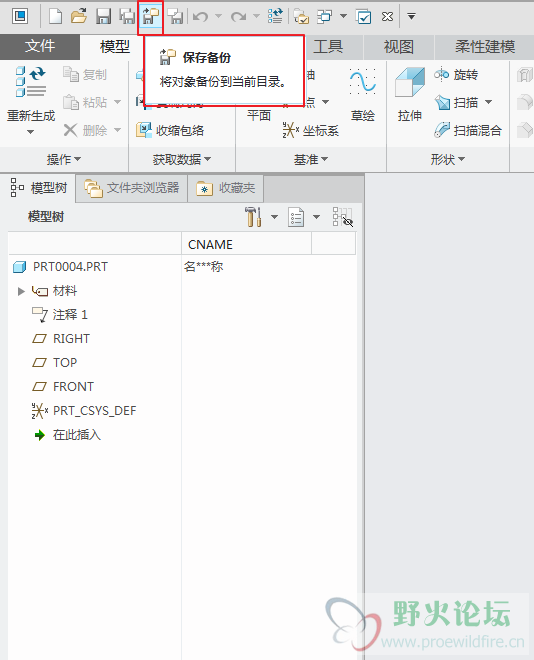Expand the 材料 tree node
This screenshot has height=660, width=534.
point(21,291)
